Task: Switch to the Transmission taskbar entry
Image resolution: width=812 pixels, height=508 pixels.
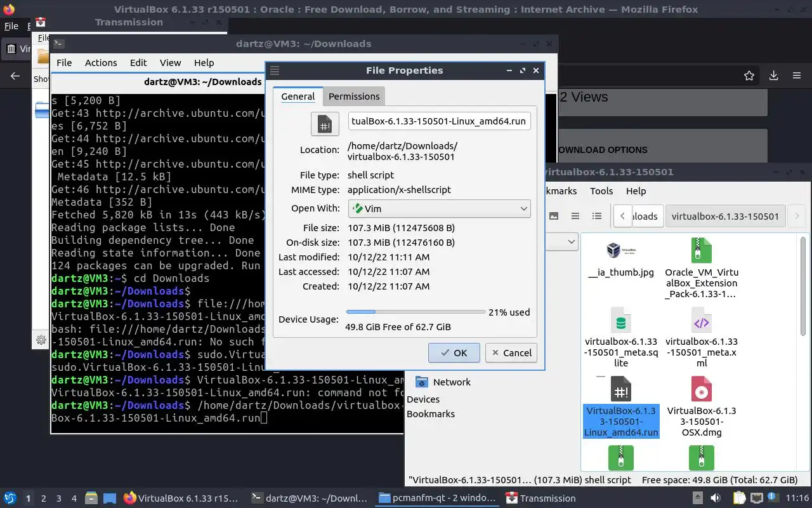Action: pos(540,498)
